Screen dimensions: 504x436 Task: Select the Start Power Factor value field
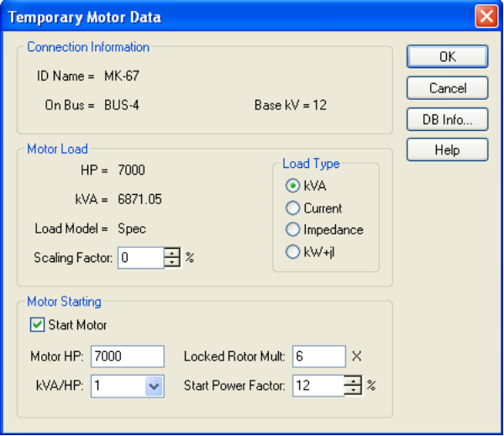coord(318,386)
